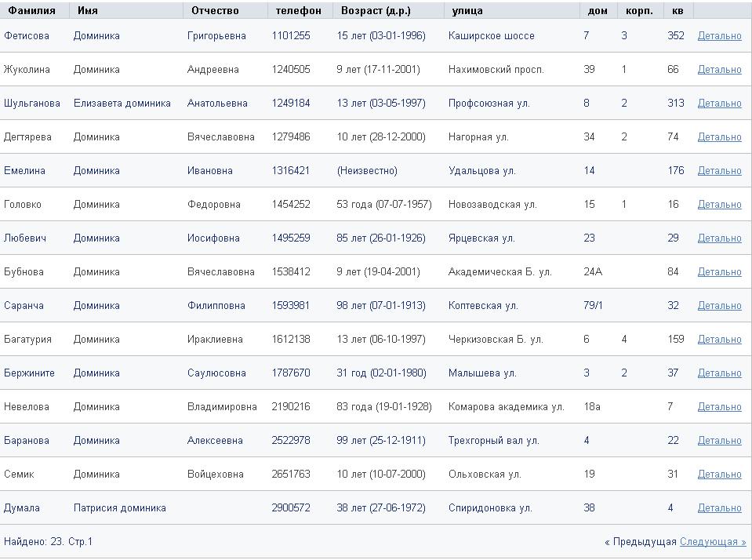Screen dimensions: 752x560
Task: Click Детально link for Думала row
Action: point(719,508)
